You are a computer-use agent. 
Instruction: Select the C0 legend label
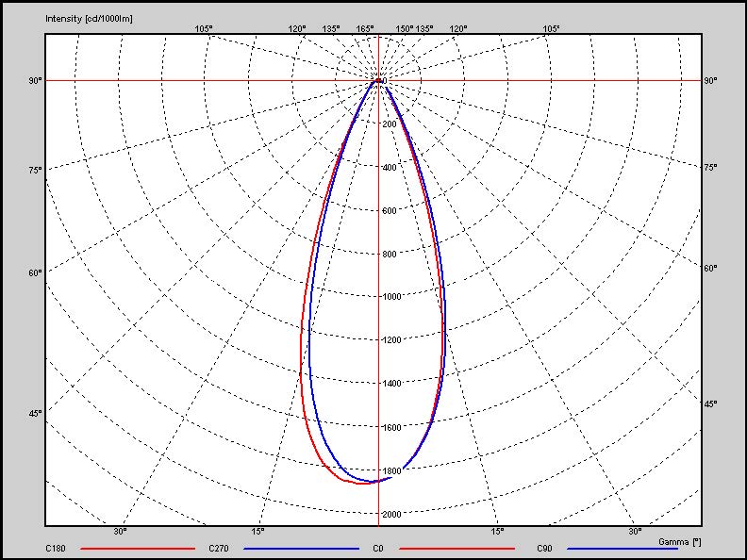378,548
